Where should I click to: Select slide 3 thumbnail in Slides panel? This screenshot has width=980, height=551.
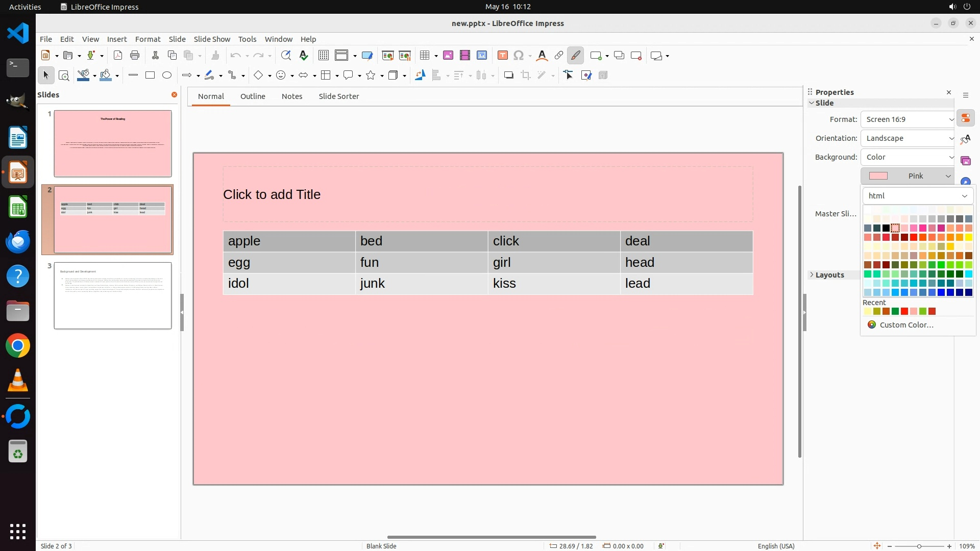(x=113, y=296)
